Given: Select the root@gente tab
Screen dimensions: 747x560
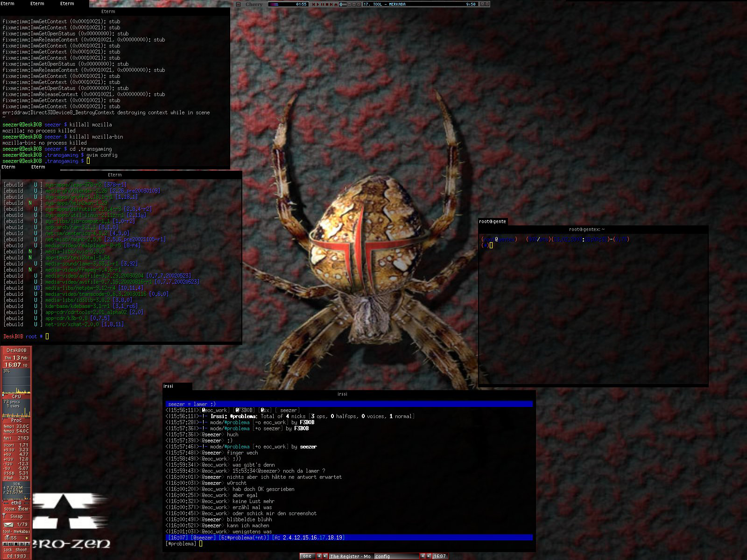Looking at the screenshot, I should [493, 222].
